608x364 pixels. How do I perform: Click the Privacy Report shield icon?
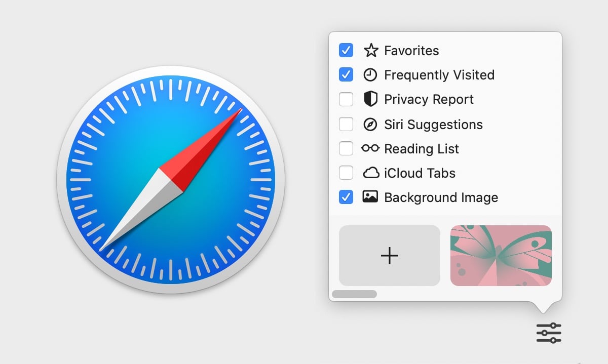click(371, 99)
